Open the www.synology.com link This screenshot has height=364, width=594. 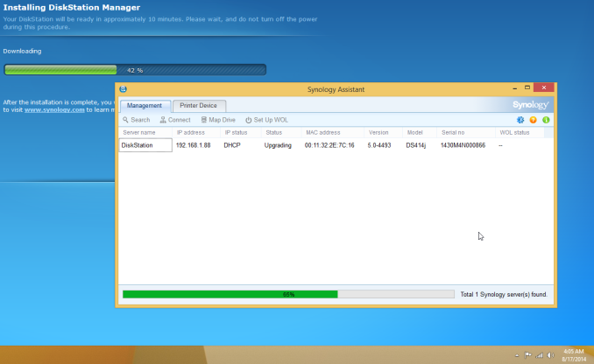click(x=54, y=109)
